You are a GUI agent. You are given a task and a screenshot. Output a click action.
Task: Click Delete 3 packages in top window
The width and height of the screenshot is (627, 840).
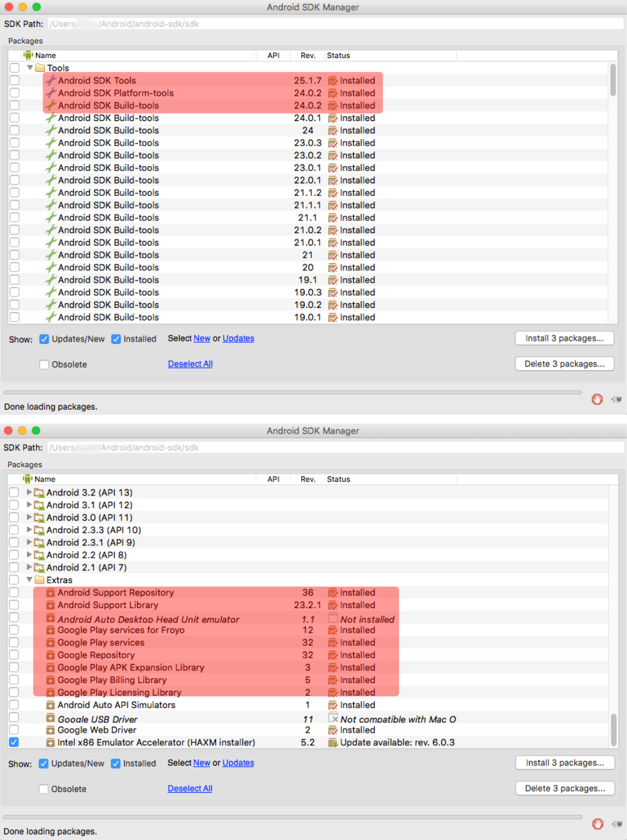coord(565,364)
